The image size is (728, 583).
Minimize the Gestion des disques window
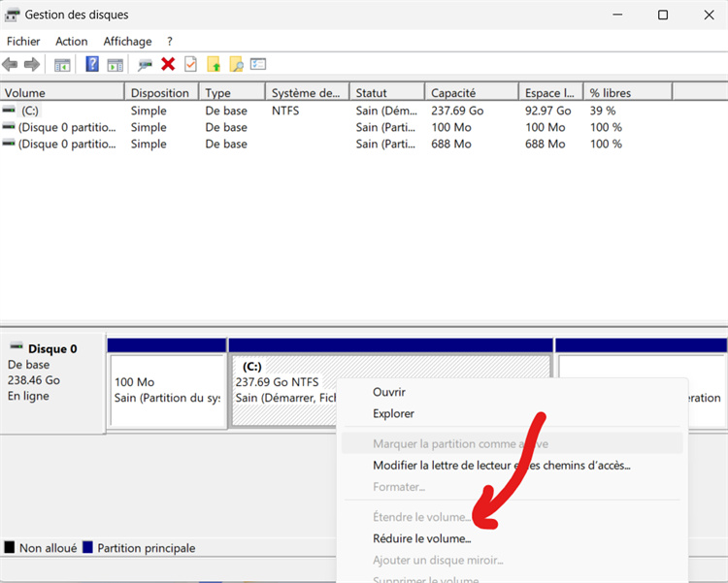[x=617, y=15]
